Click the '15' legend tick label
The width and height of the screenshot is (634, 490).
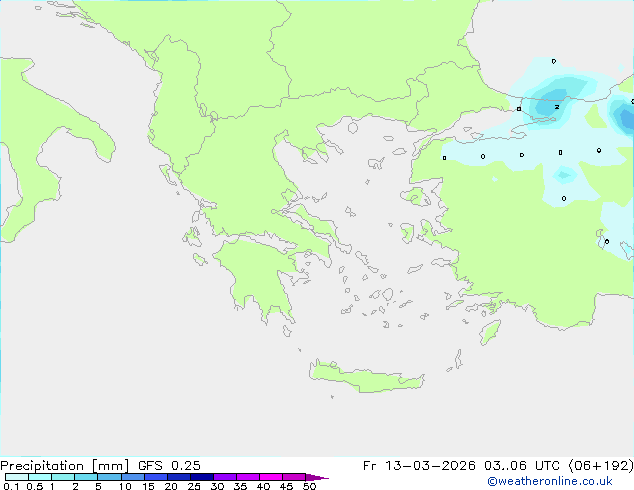coord(148,486)
